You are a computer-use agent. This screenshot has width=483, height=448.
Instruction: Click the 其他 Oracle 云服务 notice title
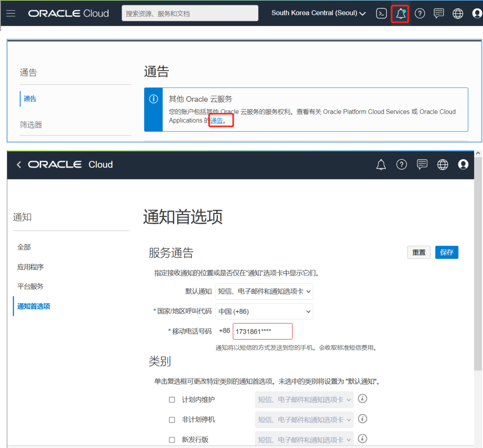pyautogui.click(x=201, y=99)
